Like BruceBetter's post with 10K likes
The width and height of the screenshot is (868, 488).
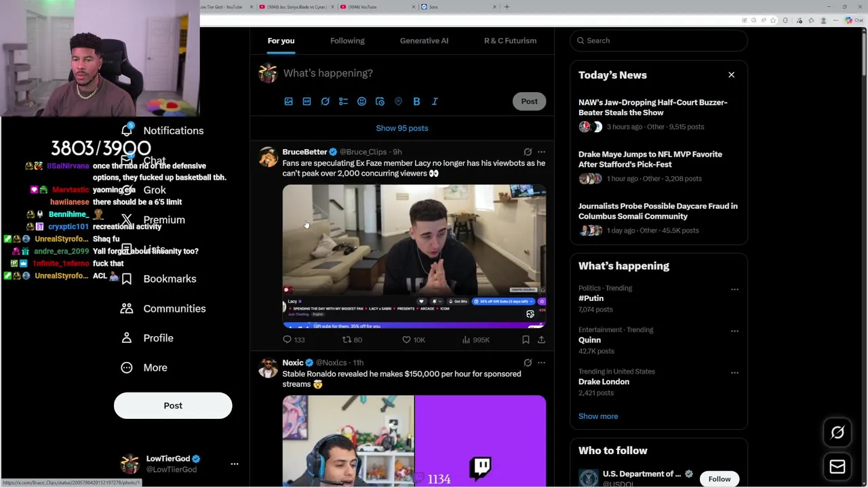pos(413,340)
